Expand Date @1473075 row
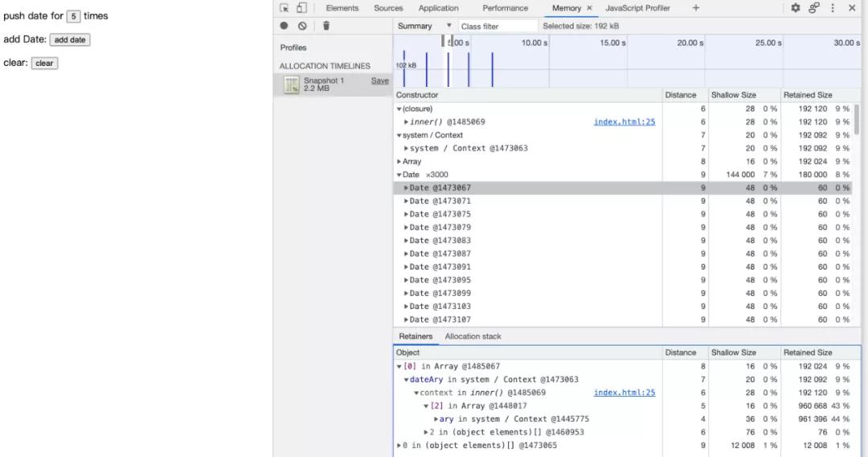This screenshot has height=457, width=868. pyautogui.click(x=407, y=214)
